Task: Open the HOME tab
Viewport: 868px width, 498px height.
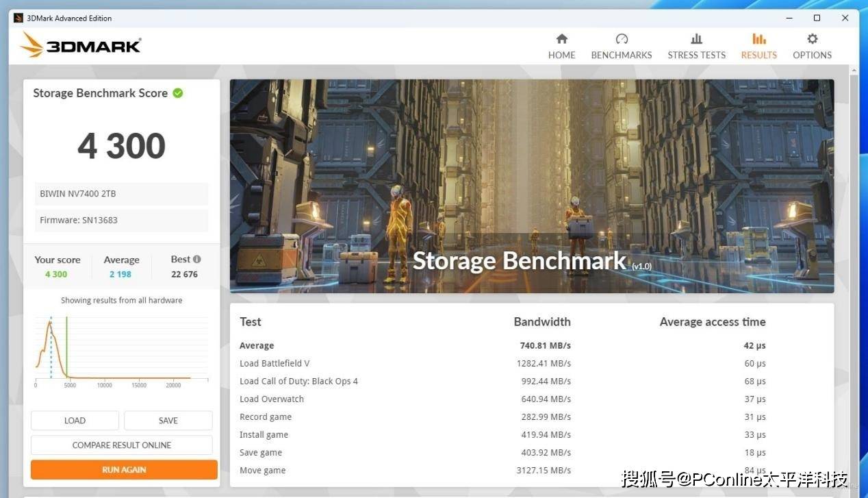Action: point(561,47)
